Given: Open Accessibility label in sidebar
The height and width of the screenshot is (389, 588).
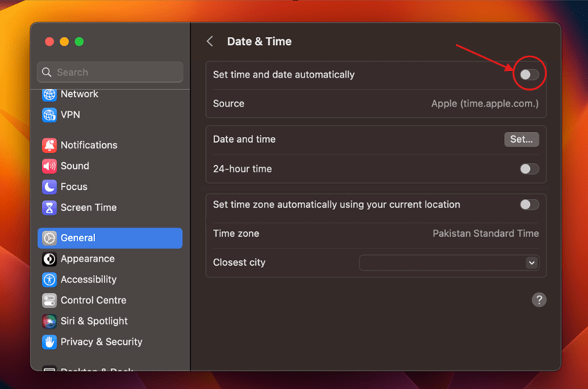Looking at the screenshot, I should coord(88,280).
